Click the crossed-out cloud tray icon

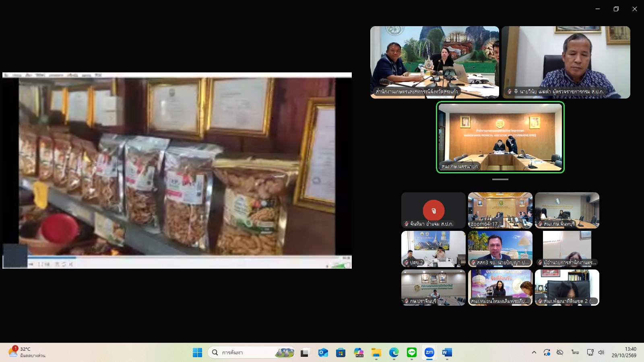(x=560, y=353)
